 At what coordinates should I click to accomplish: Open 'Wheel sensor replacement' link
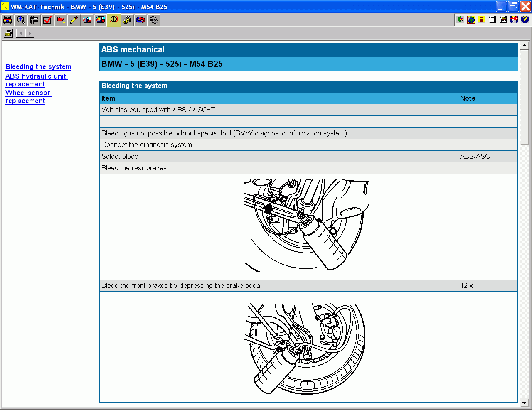tap(28, 96)
